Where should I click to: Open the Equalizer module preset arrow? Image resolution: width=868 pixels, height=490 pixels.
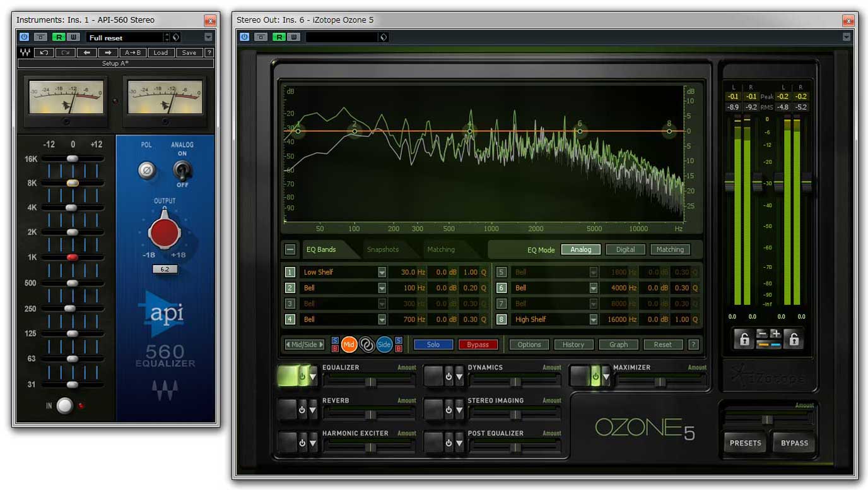(x=314, y=376)
